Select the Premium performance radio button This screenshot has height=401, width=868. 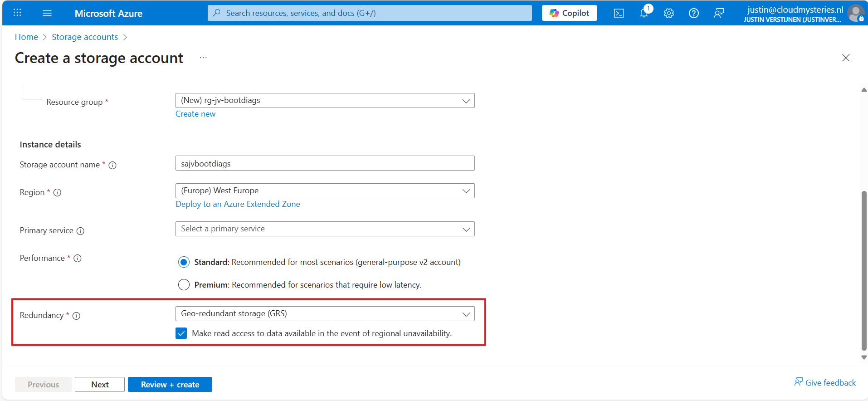point(184,285)
